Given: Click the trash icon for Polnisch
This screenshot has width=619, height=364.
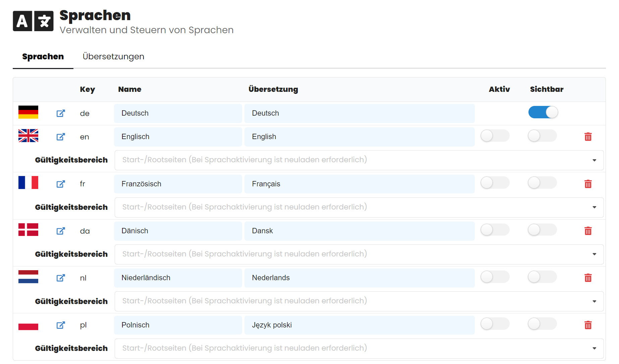Looking at the screenshot, I should tap(588, 325).
